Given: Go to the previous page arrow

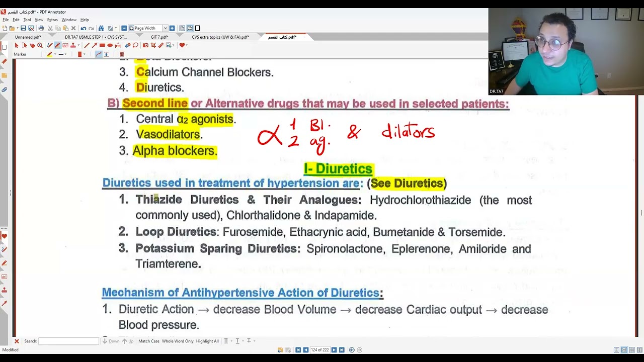Looking at the screenshot, I should [305, 350].
